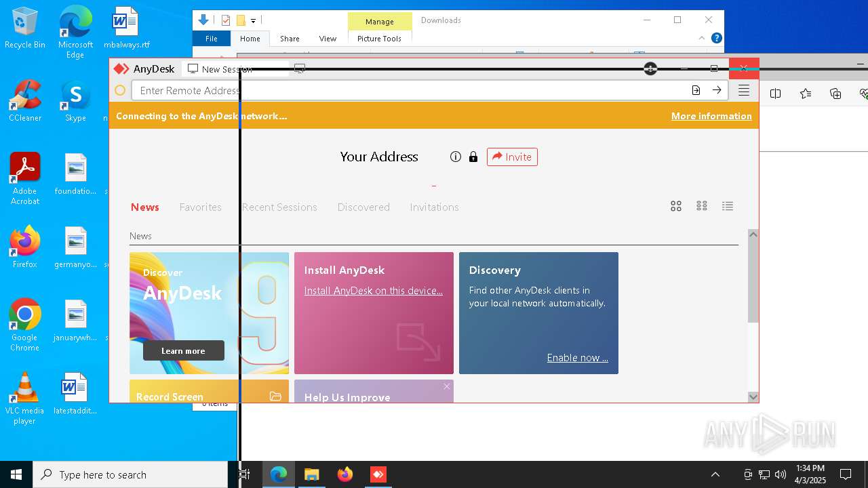
Task: Click the connect arrow in address bar
Action: pyautogui.click(x=716, y=90)
